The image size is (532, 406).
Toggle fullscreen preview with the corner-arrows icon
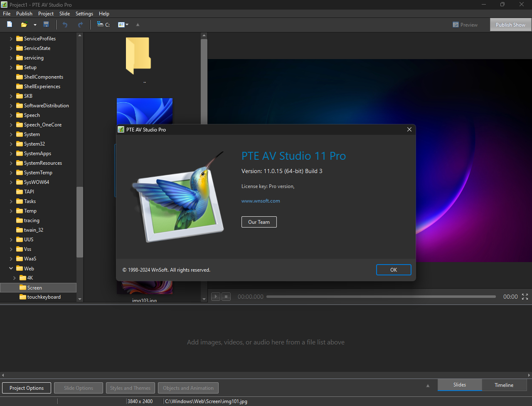(525, 297)
